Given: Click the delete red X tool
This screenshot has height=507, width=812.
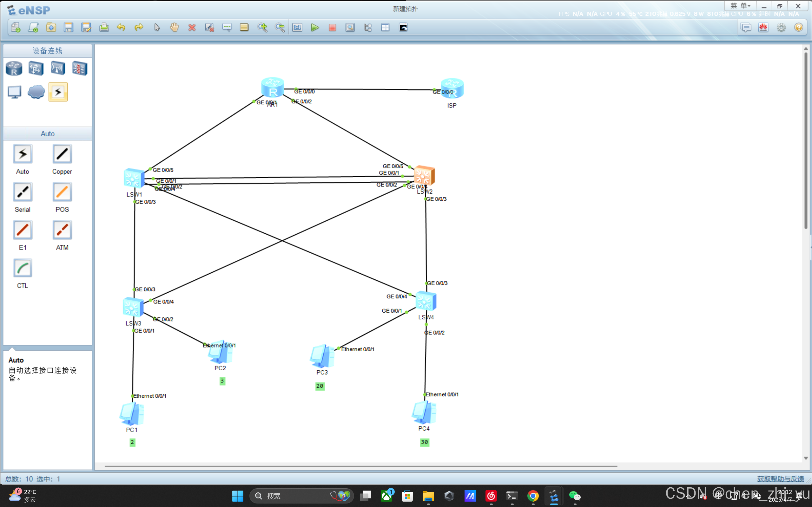Looking at the screenshot, I should tap(192, 28).
